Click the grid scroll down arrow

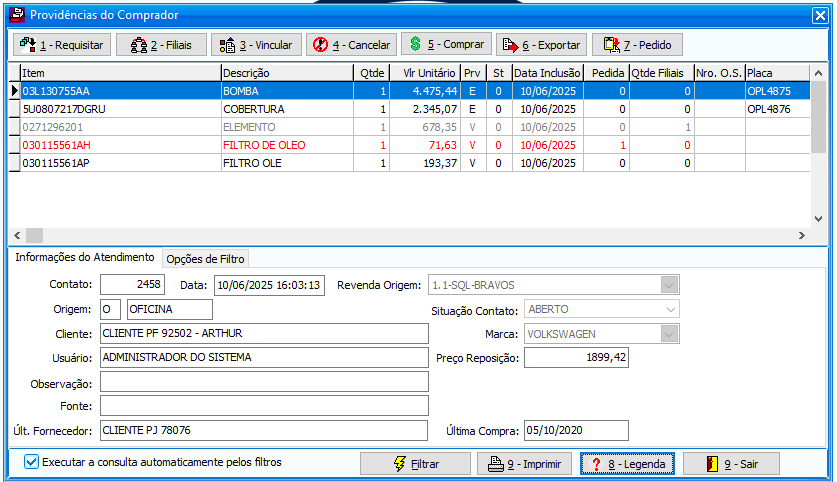[818, 218]
